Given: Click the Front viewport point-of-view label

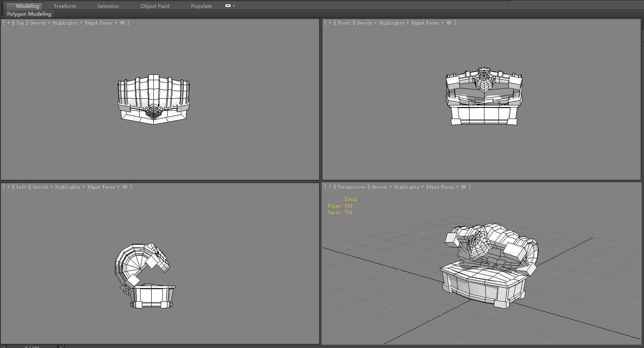Looking at the screenshot, I should click(344, 23).
